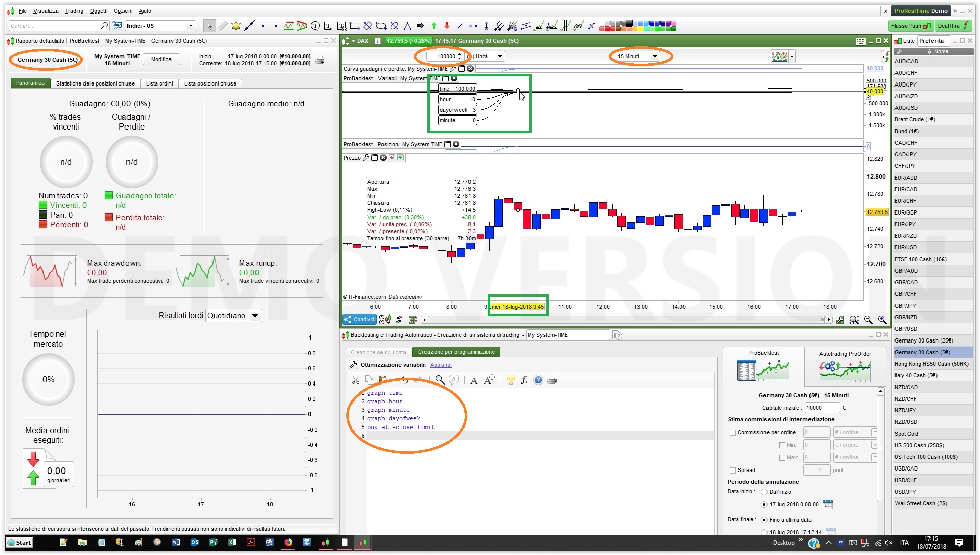Screen dimensions: 980x555
Task: Click the Aggiungi optimization variables link
Action: tap(440, 365)
